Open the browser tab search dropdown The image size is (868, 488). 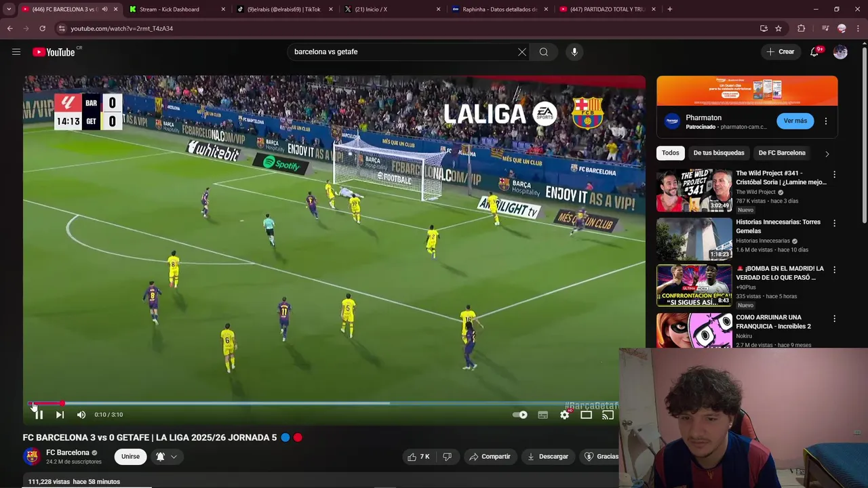coord(9,9)
